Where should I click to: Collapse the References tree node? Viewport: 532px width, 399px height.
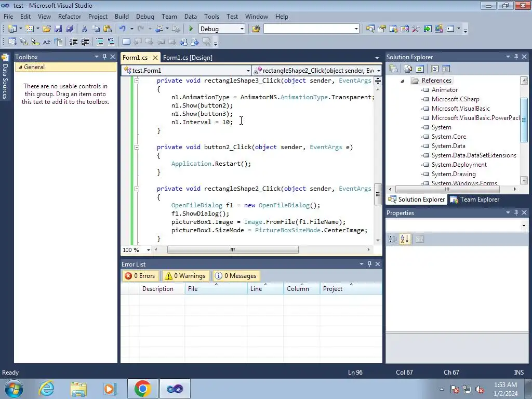(402, 81)
